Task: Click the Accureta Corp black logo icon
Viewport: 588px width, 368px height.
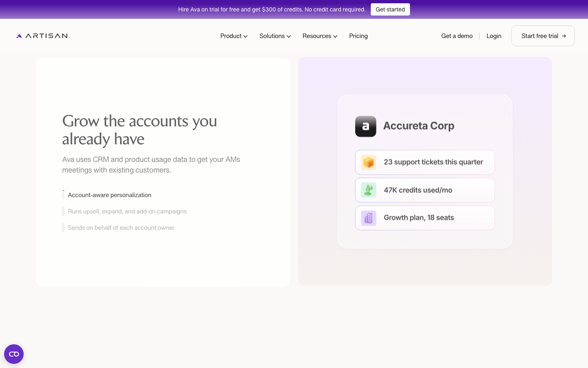Action: click(x=365, y=126)
